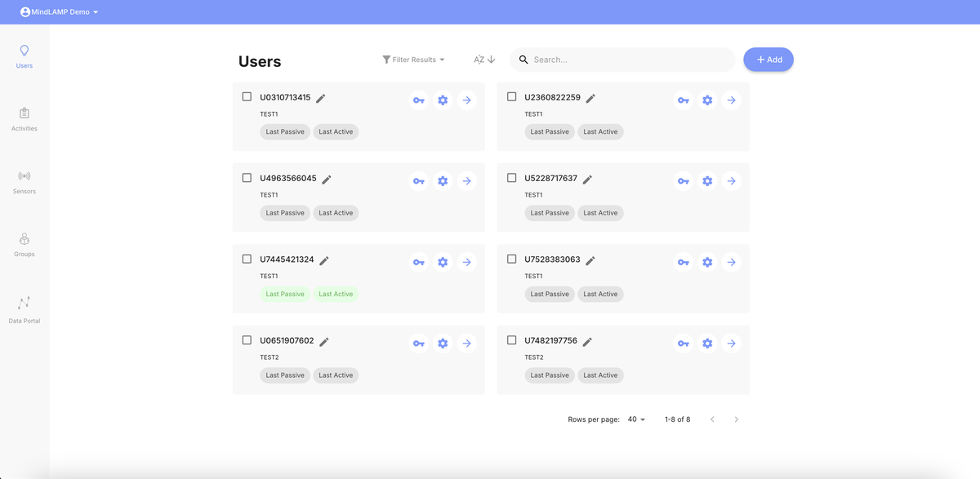Open the Activities section in the sidebar

click(24, 120)
